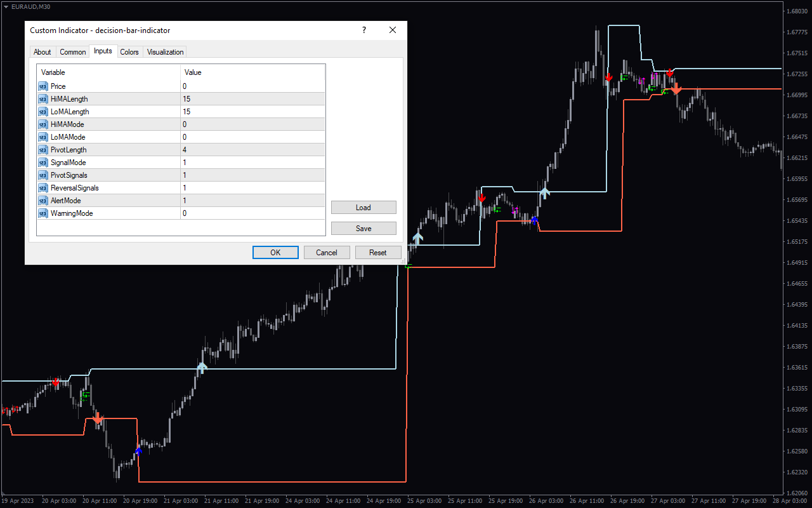Click the PivotSignals variable type icon

(x=43, y=175)
